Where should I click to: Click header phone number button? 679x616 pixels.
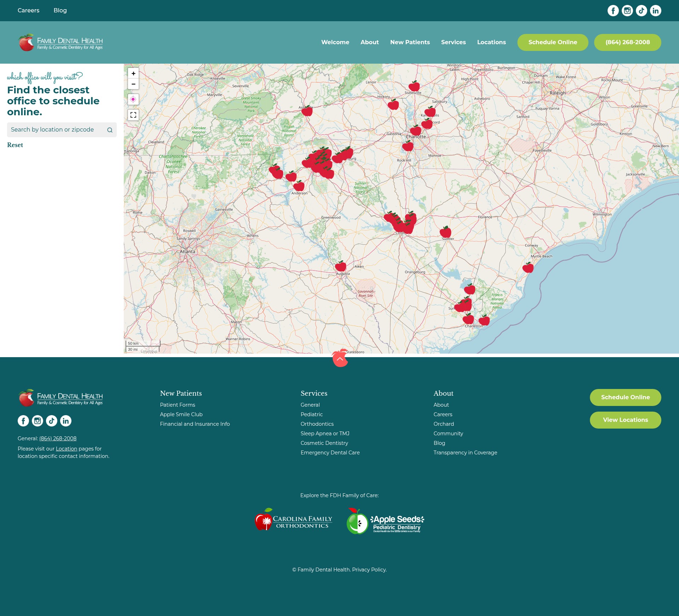[628, 42]
